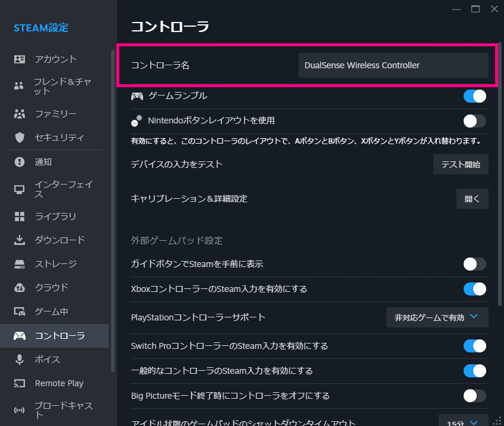Minimize the settings window
The image size is (504, 426).
[457, 9]
